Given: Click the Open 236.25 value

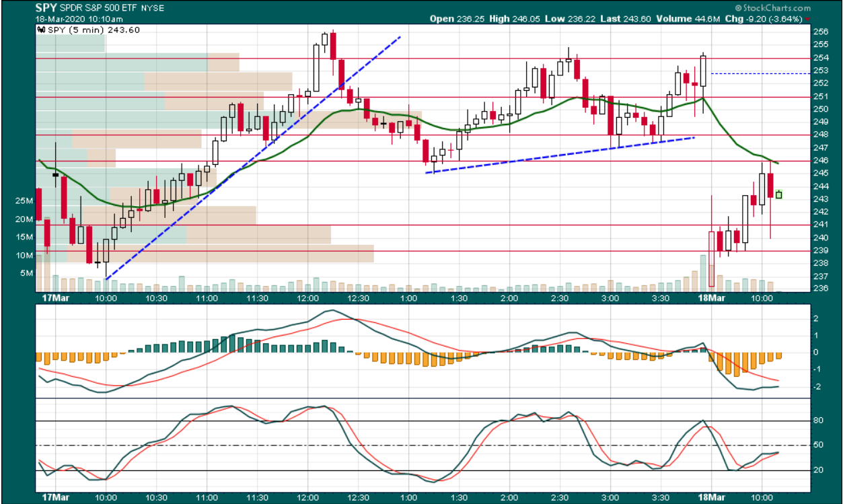Looking at the screenshot, I should (458, 19).
